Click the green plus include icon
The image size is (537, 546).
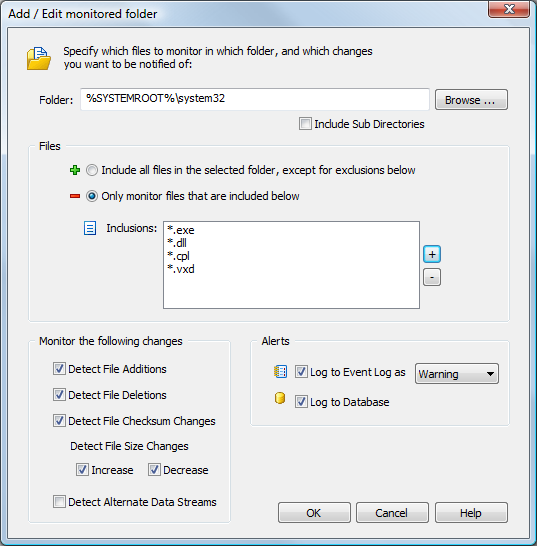point(75,170)
